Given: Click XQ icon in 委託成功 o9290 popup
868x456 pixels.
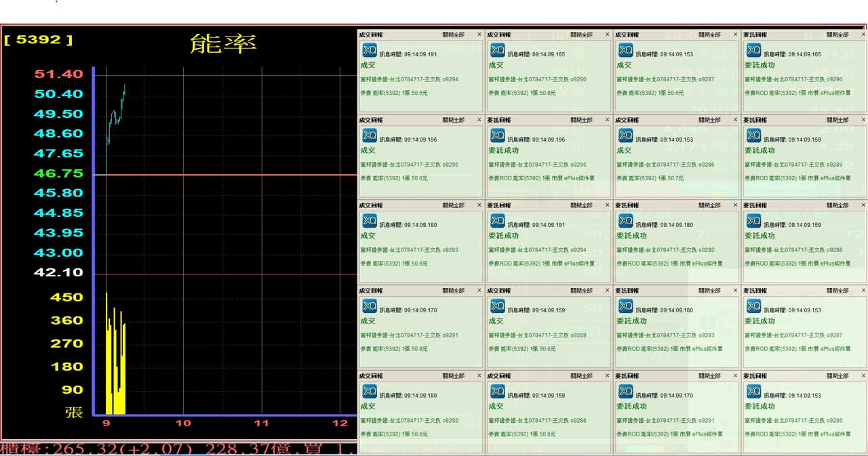Looking at the screenshot, I should (754, 50).
